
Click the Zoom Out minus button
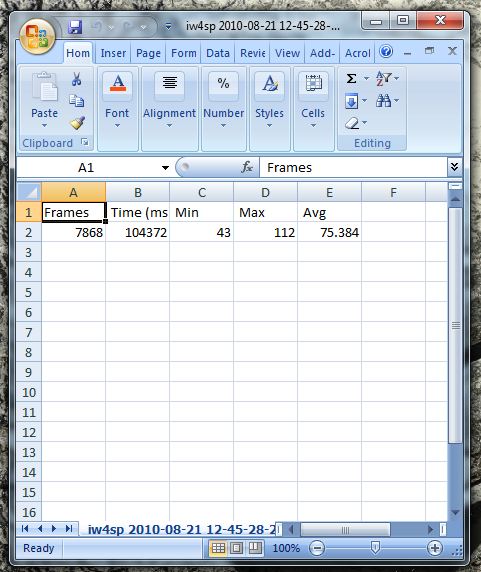[x=317, y=548]
